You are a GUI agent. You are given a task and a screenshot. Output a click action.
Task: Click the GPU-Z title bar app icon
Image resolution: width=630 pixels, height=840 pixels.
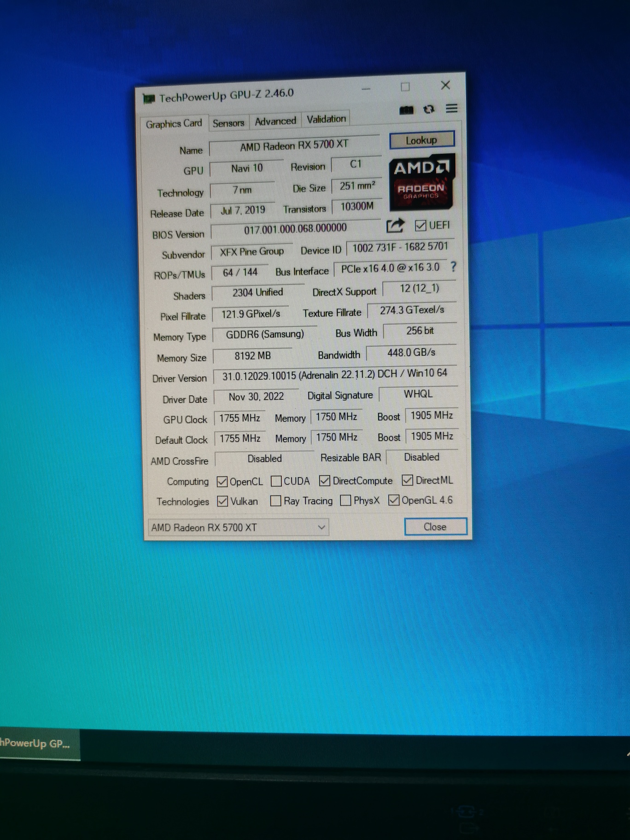coord(149,99)
